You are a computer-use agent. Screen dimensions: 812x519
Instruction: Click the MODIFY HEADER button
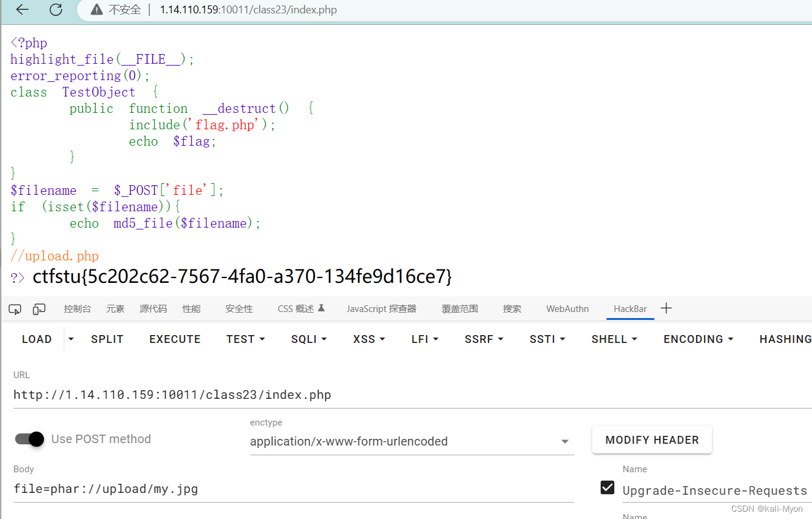coord(652,440)
